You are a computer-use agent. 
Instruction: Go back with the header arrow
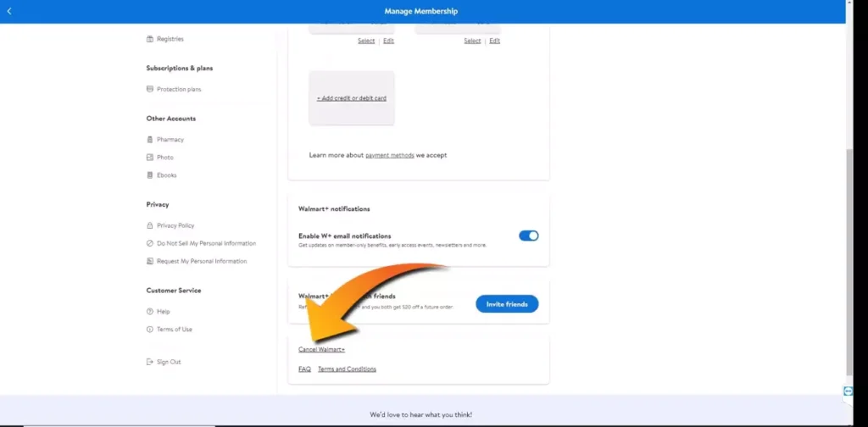pos(9,11)
